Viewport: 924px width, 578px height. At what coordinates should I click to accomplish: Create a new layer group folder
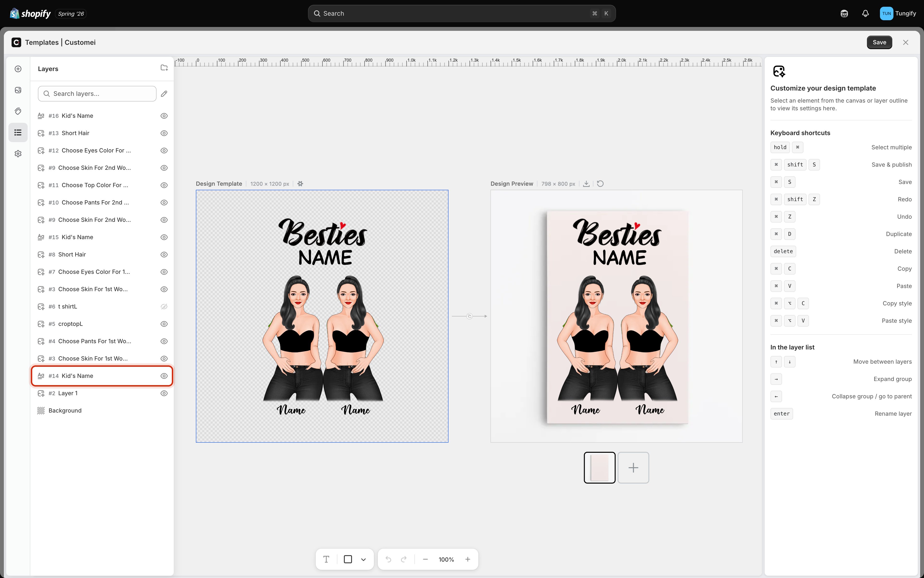[164, 68]
